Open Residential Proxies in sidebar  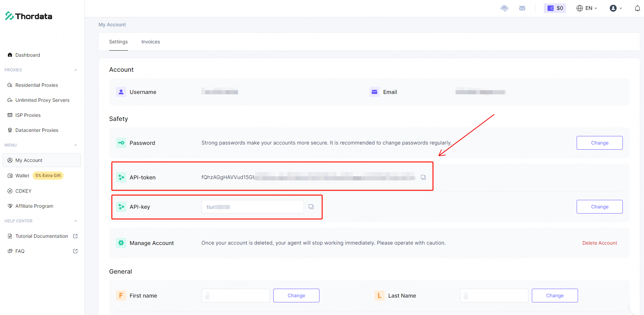(x=37, y=85)
